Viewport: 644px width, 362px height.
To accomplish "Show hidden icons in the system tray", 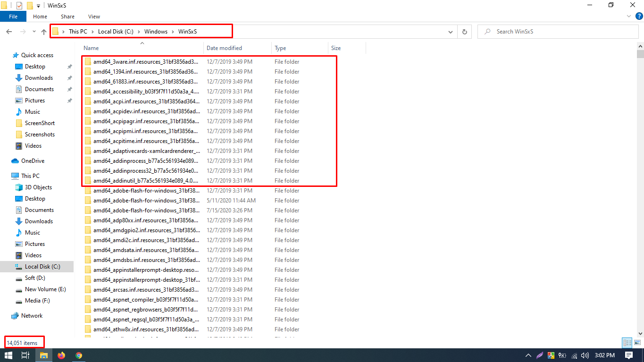I will pyautogui.click(x=528, y=355).
